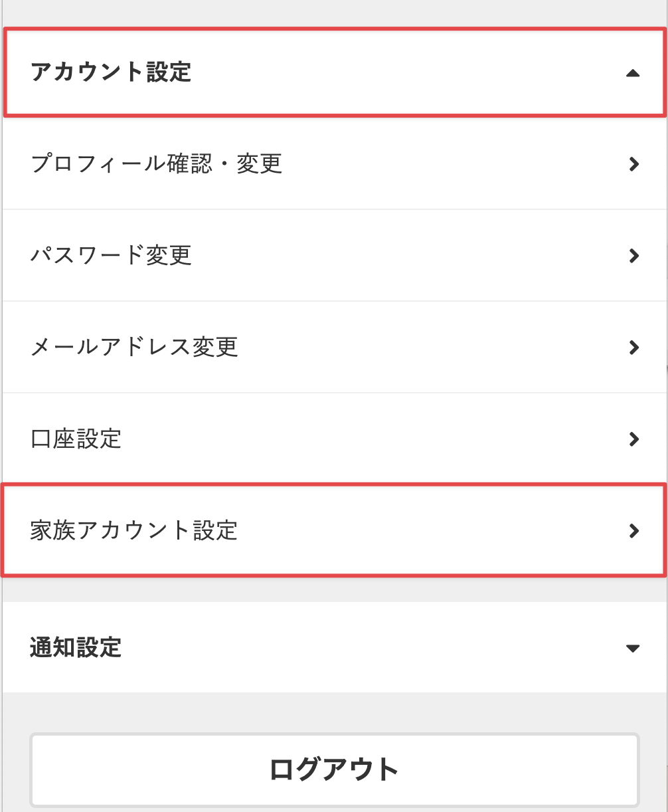Image resolution: width=668 pixels, height=812 pixels.
Task: Click the アカウント設定 header title
Action: click(x=111, y=72)
